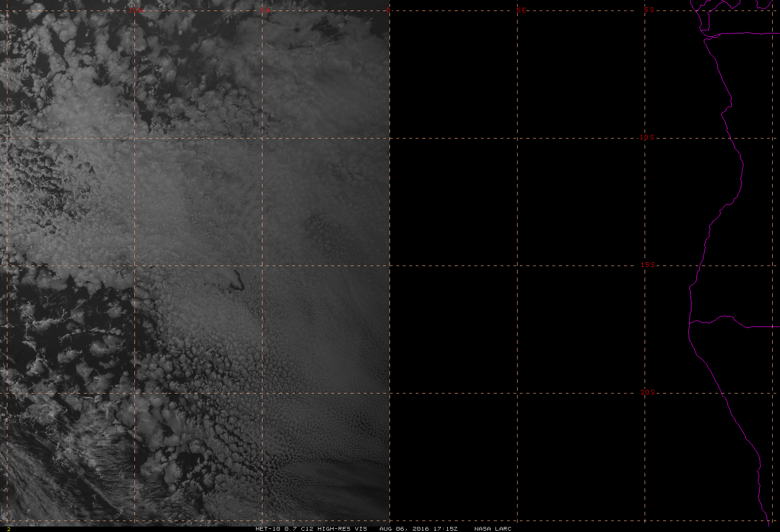This screenshot has width=780, height=532.
Task: Click the "0" longitude label
Action: click(x=389, y=10)
